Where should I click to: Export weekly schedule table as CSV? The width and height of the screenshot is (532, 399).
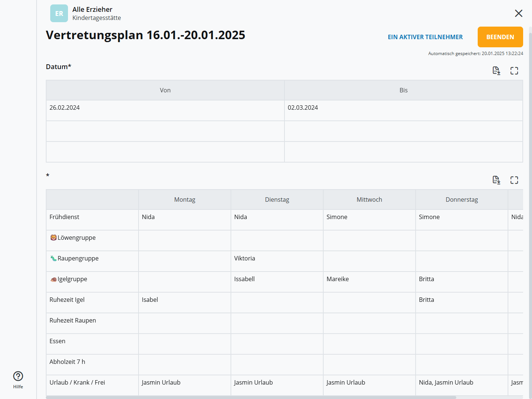[497, 180]
